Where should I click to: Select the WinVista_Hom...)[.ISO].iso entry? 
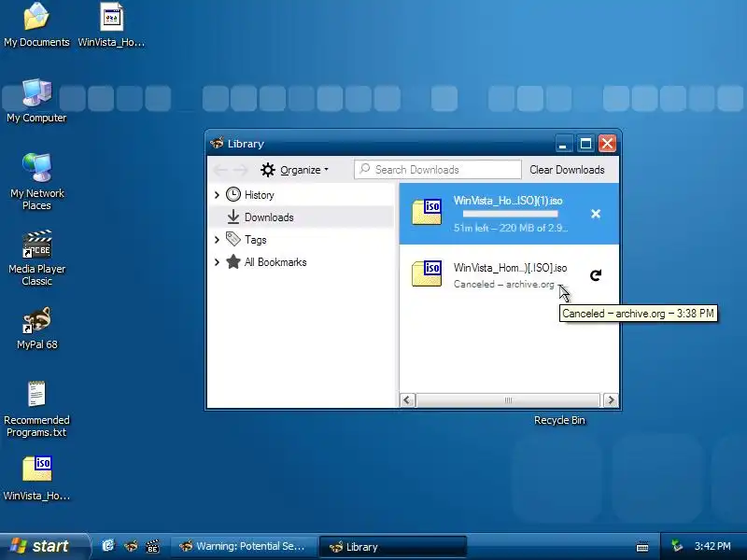click(x=509, y=274)
